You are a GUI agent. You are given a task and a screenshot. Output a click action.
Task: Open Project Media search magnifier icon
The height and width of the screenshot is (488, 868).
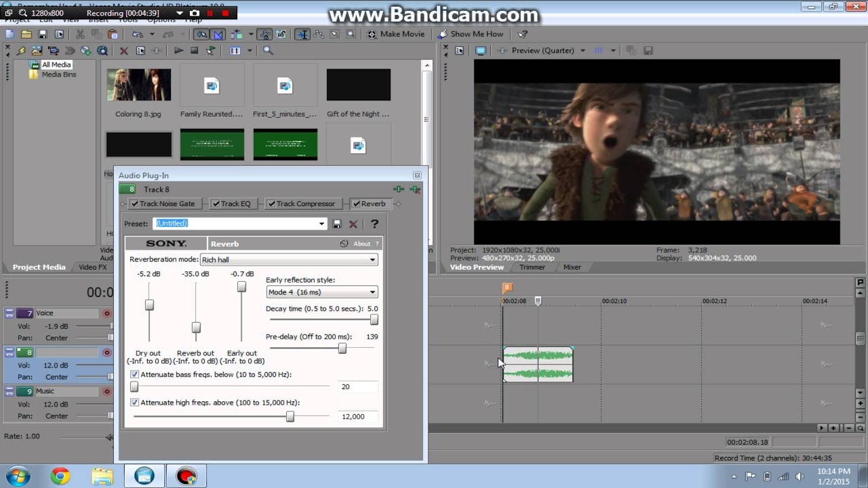tap(268, 51)
